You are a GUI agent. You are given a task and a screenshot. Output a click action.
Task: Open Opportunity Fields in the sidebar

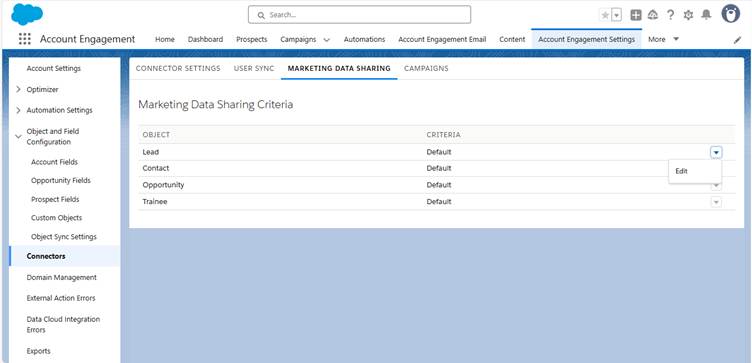[61, 180]
